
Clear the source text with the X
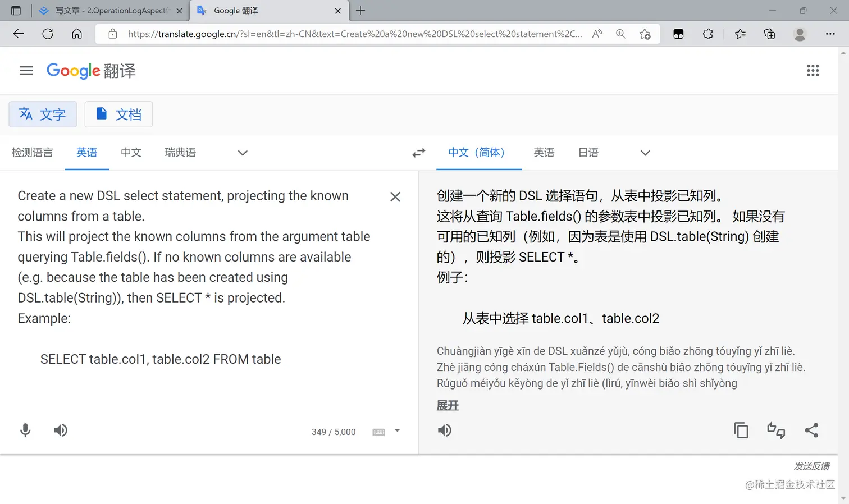pyautogui.click(x=395, y=197)
